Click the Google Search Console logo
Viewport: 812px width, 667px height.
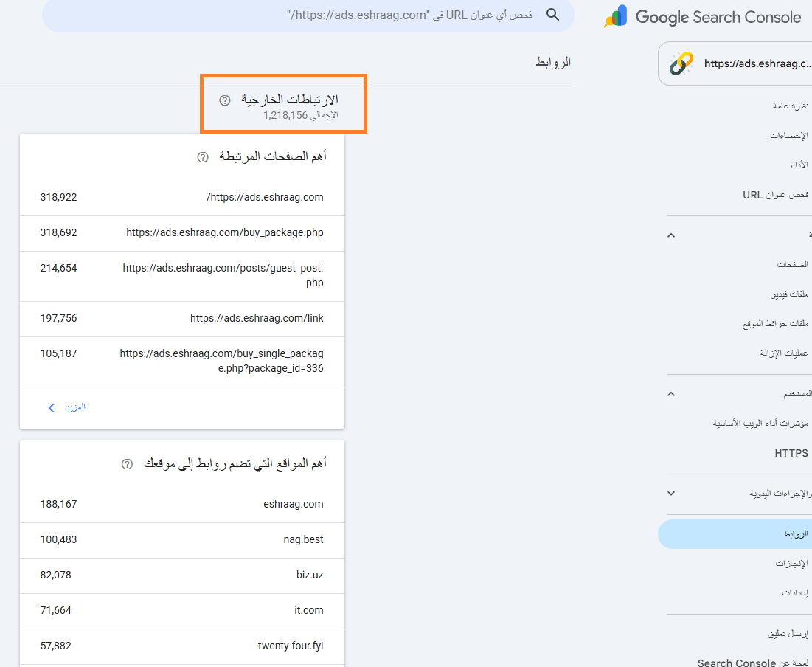point(704,16)
